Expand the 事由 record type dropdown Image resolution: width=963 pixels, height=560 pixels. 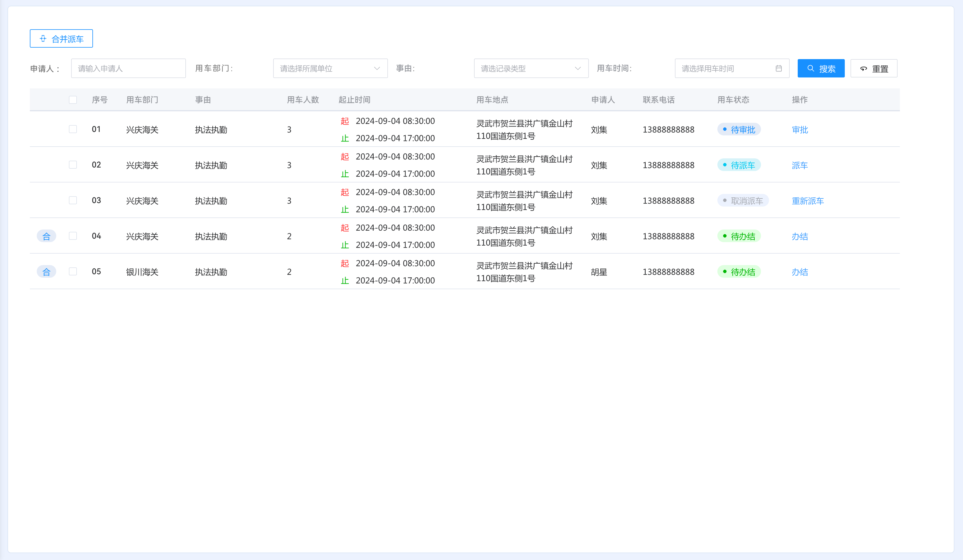click(531, 68)
